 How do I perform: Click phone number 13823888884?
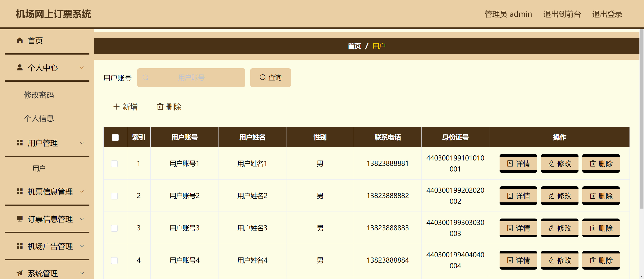pyautogui.click(x=388, y=260)
